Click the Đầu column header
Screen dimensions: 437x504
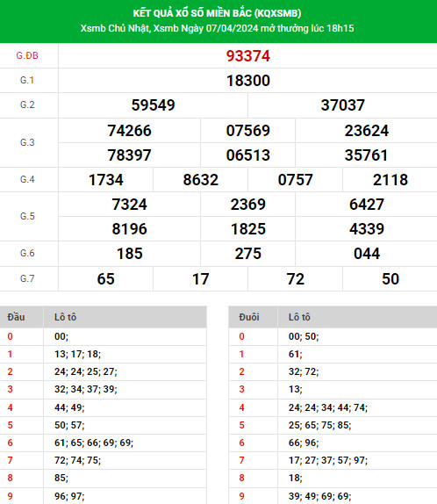pos(16,317)
